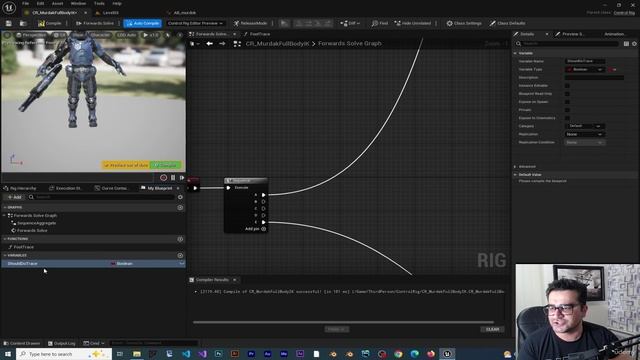Collapse the GRAPHS section

[5, 207]
